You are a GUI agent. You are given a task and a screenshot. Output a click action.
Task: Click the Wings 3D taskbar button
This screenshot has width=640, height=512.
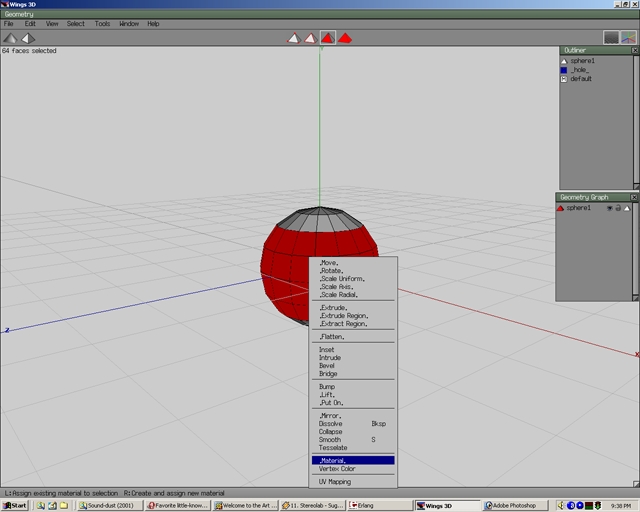[447, 505]
